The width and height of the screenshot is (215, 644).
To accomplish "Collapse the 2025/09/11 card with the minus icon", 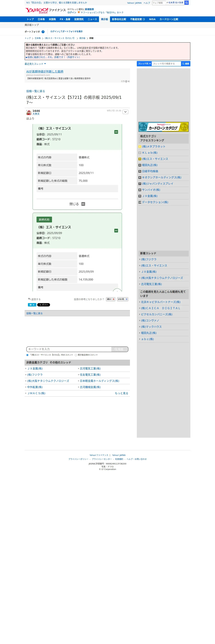I will coord(116,132).
